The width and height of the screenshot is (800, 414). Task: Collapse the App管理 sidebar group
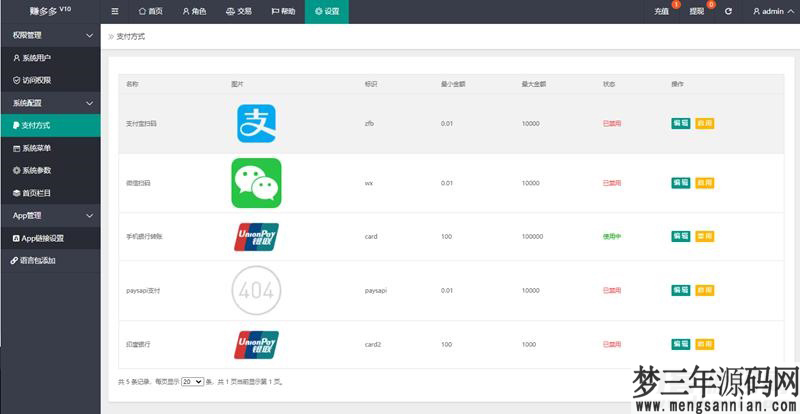point(51,216)
